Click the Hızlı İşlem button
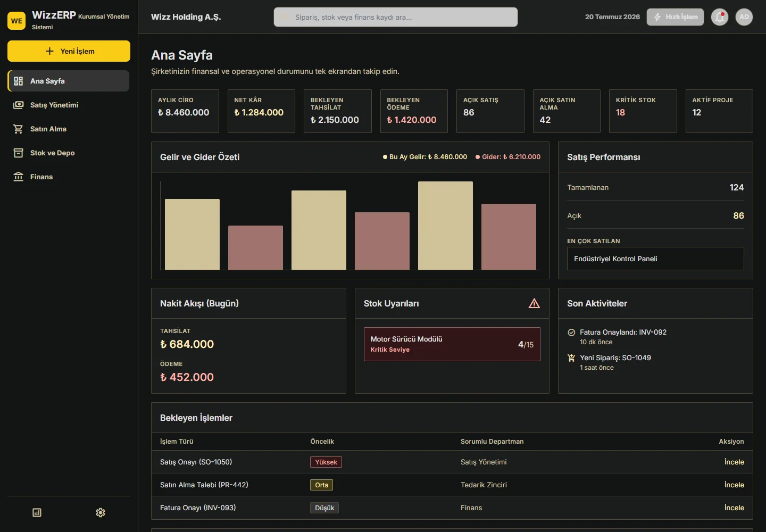 [675, 17]
